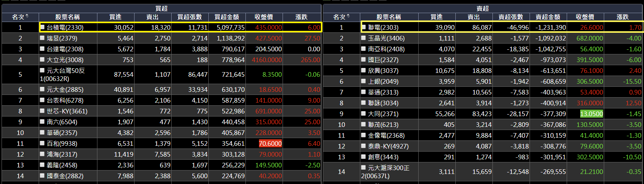
Task: Sort by 買進 column in the 買超 table
Action: point(115,17)
